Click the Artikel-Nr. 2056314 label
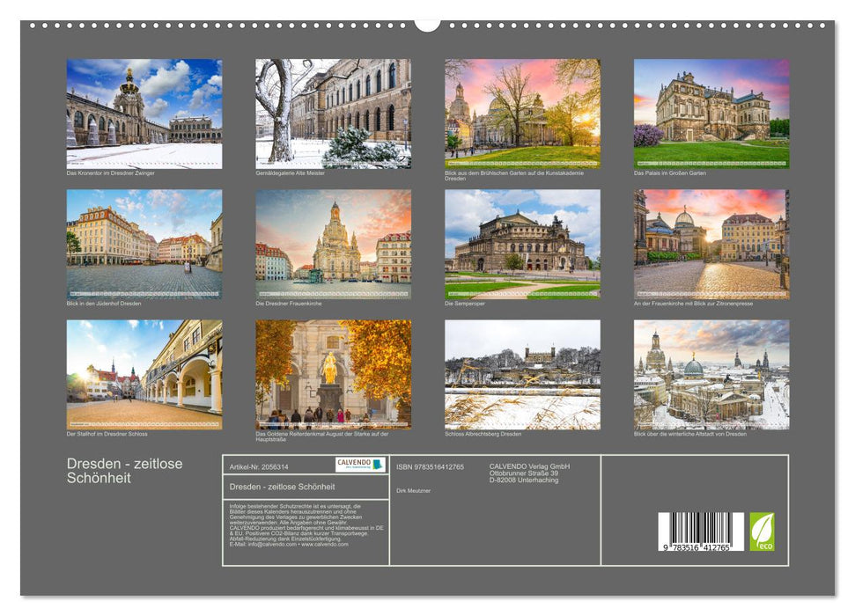This screenshot has height=616, width=855. tap(259, 466)
